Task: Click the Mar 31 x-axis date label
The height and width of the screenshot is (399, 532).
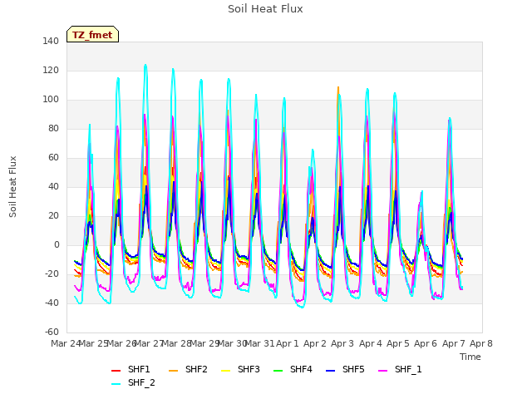Action: [259, 343]
